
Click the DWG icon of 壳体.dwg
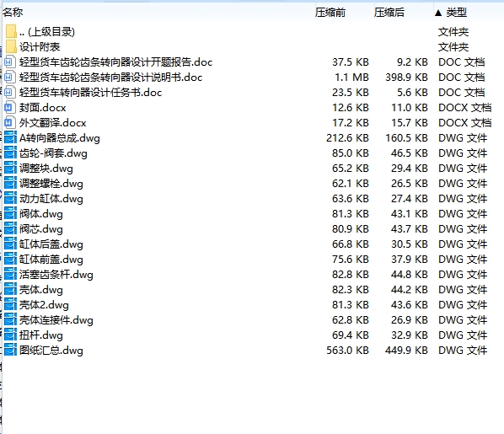point(11,289)
